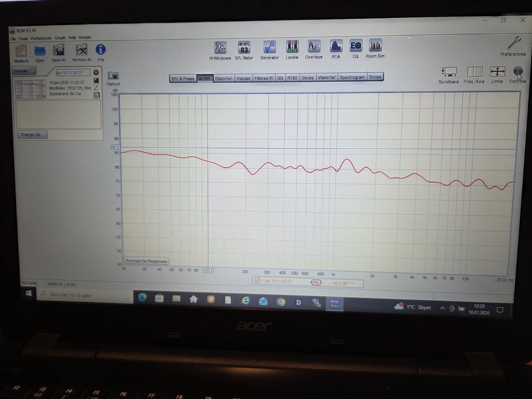Click the taskbar search box
This screenshot has width=532, height=399.
click(x=85, y=295)
